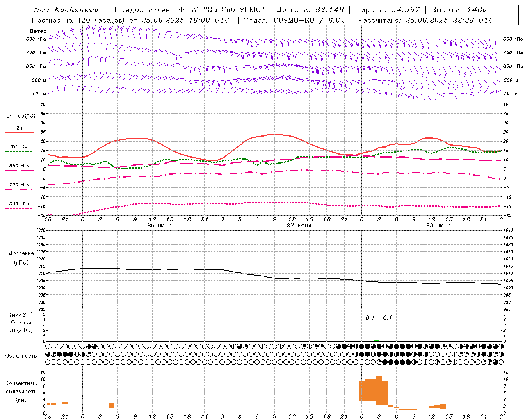This screenshot has height=420, width=525.
Task: Click the 'Тем-ра(°C)' temperature panel label
Action: coord(19,116)
